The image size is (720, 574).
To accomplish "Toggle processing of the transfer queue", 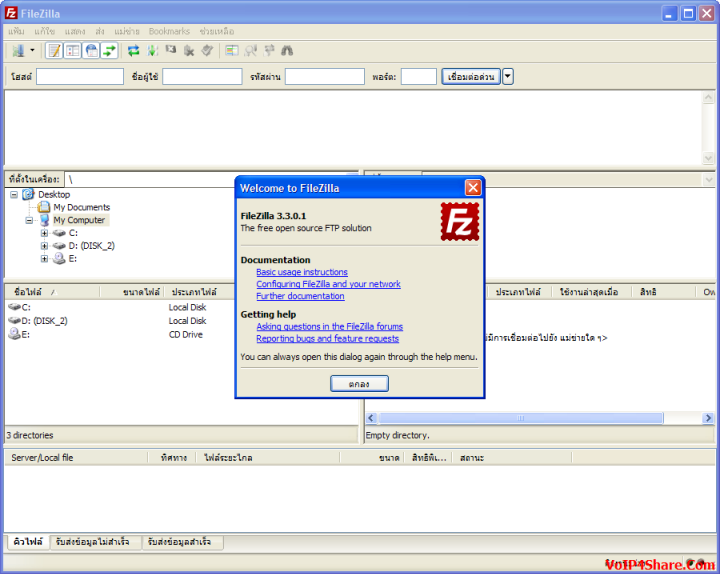I will point(152,51).
